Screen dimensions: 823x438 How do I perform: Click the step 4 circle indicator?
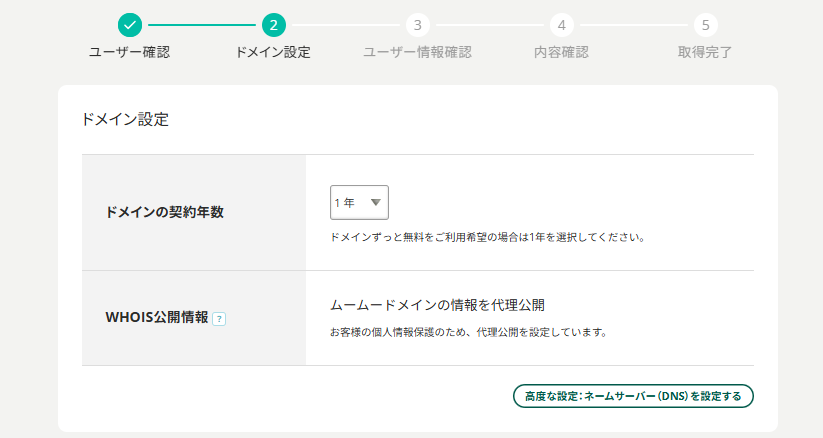point(561,25)
